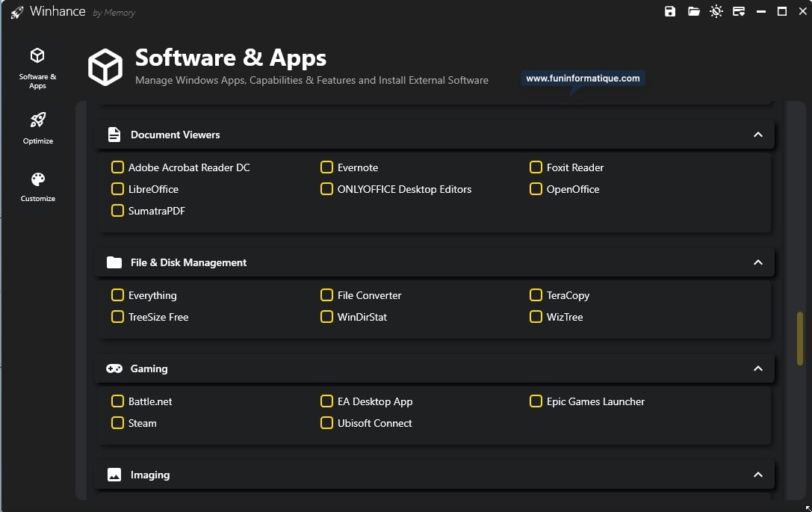This screenshot has width=812, height=512.
Task: Open Software & Apps sidebar section
Action: (37, 69)
